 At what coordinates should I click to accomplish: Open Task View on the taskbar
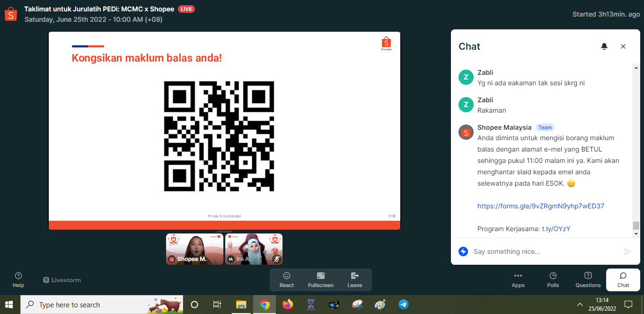coord(217,305)
